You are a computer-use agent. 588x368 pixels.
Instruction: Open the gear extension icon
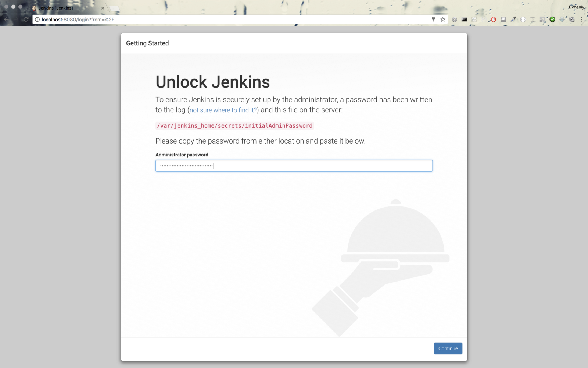[455, 20]
